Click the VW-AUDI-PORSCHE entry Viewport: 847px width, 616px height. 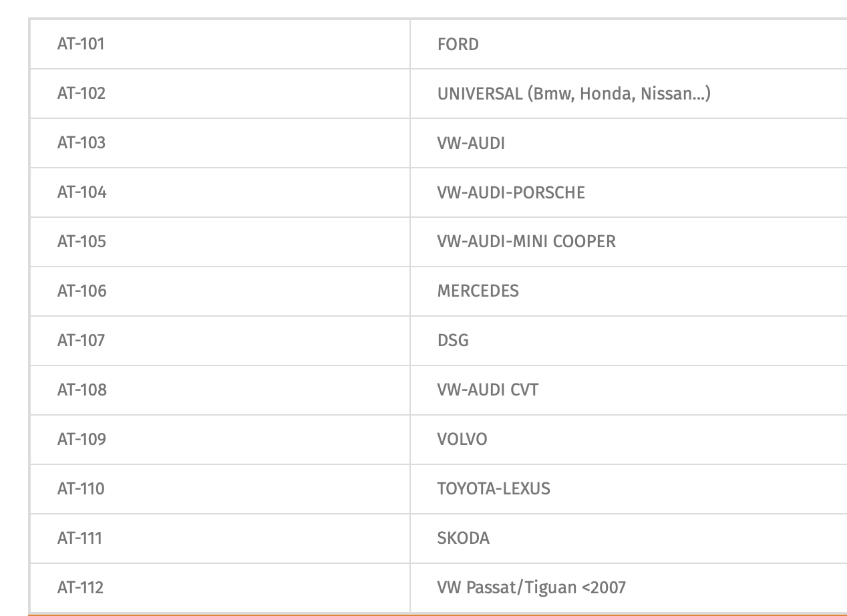(x=510, y=192)
